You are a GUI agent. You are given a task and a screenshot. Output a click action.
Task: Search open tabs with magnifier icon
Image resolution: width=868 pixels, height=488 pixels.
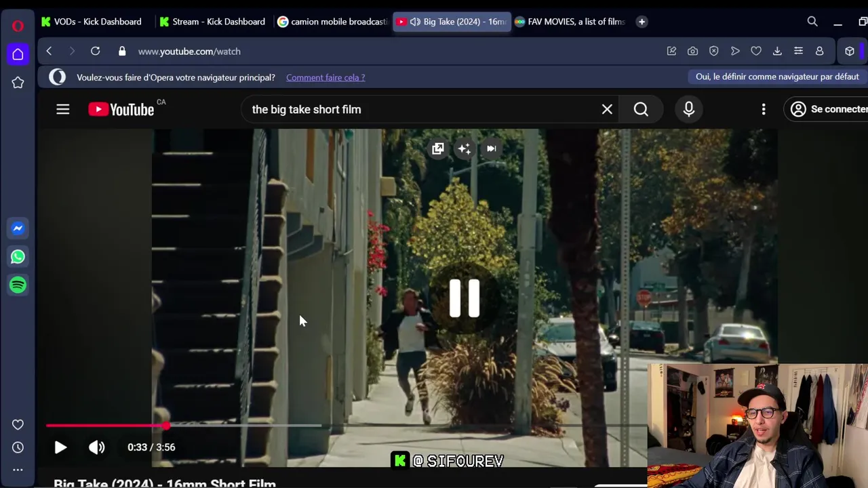(x=812, y=22)
